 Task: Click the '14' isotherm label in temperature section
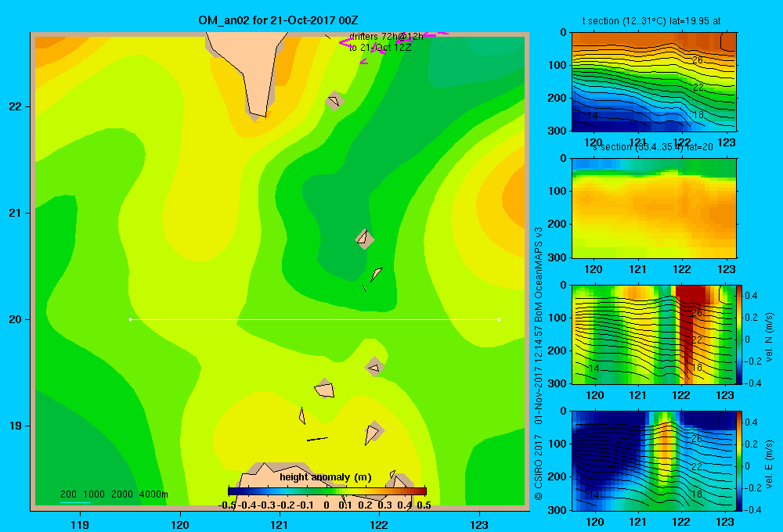coord(592,116)
